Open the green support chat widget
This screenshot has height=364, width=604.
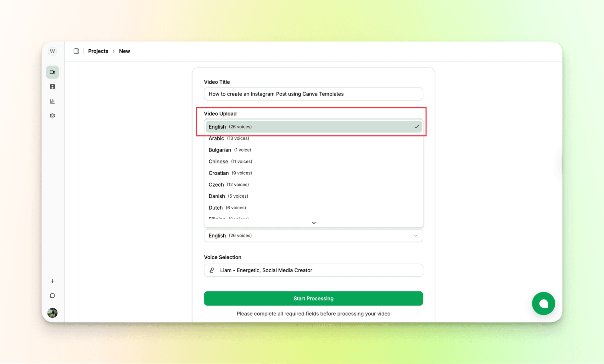pos(543,304)
